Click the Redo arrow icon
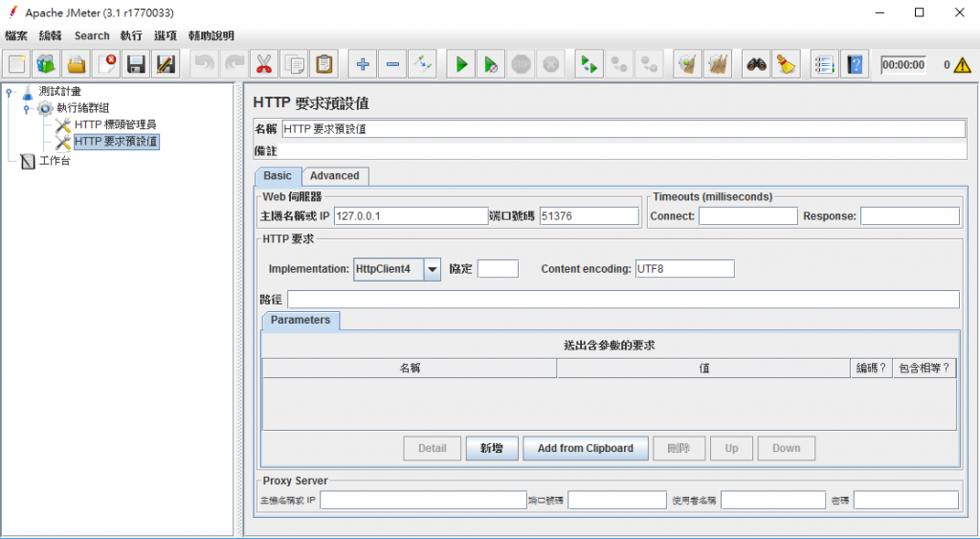 pyautogui.click(x=234, y=64)
